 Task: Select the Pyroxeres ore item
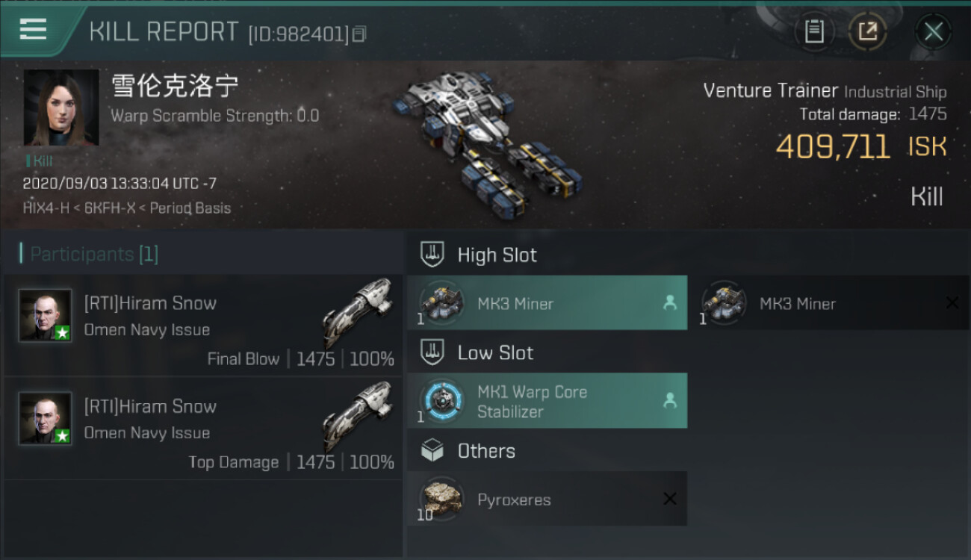coord(547,499)
